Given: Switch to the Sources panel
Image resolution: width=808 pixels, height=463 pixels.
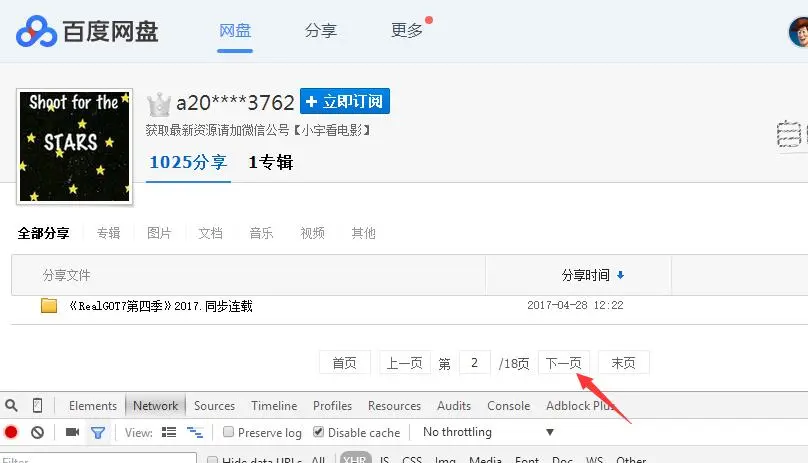Looking at the screenshot, I should (214, 406).
